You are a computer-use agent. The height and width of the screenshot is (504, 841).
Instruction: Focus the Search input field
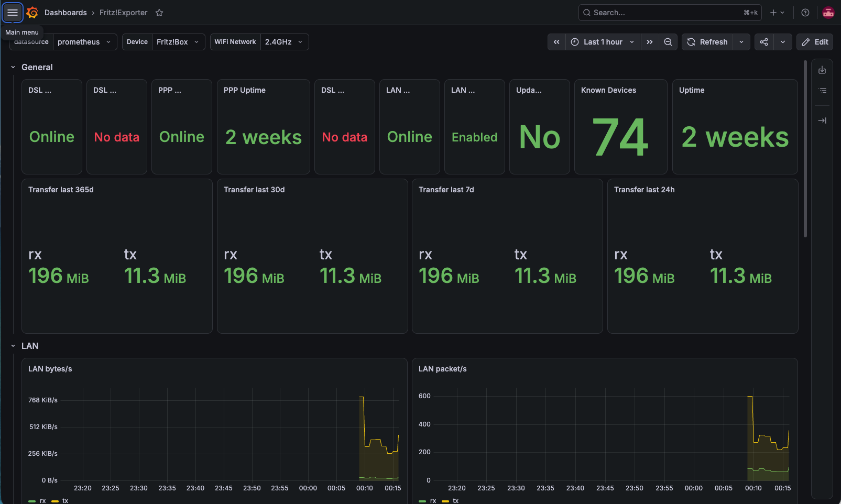670,13
